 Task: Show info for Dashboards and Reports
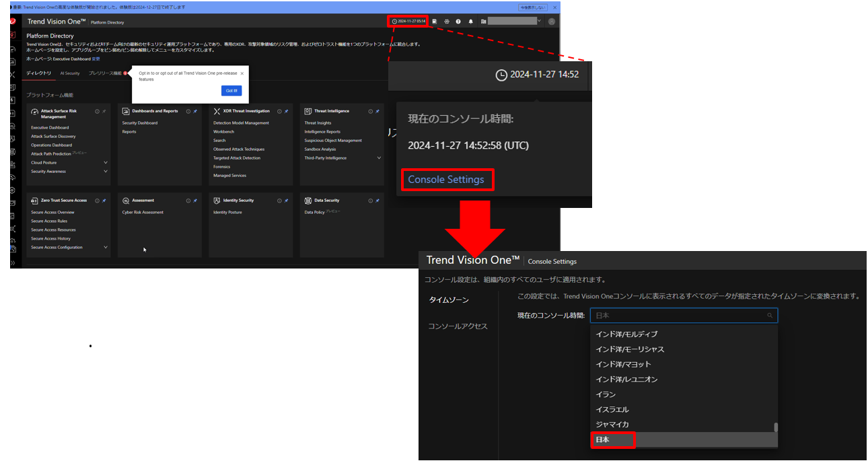[188, 111]
